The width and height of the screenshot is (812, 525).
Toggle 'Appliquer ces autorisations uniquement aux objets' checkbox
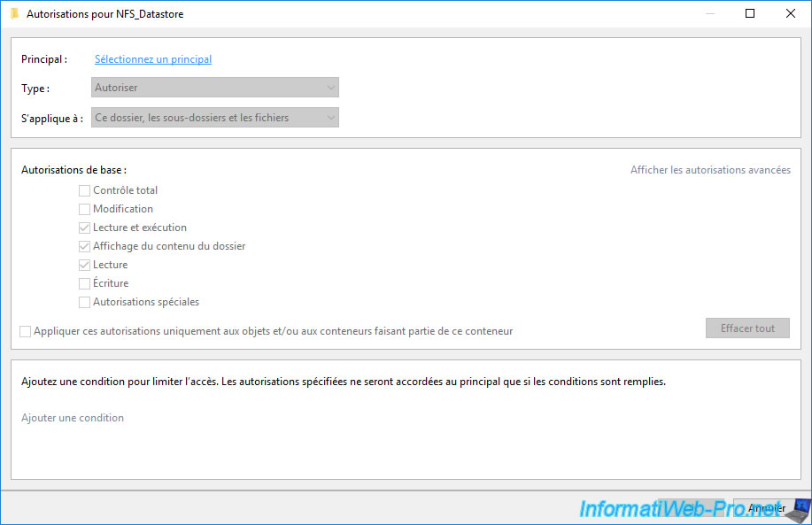pos(26,331)
